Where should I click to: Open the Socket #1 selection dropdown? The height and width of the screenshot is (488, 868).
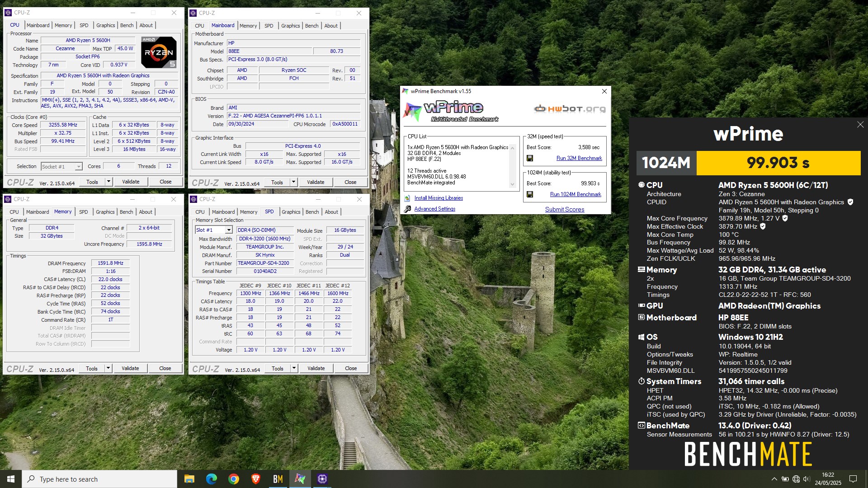click(x=78, y=167)
